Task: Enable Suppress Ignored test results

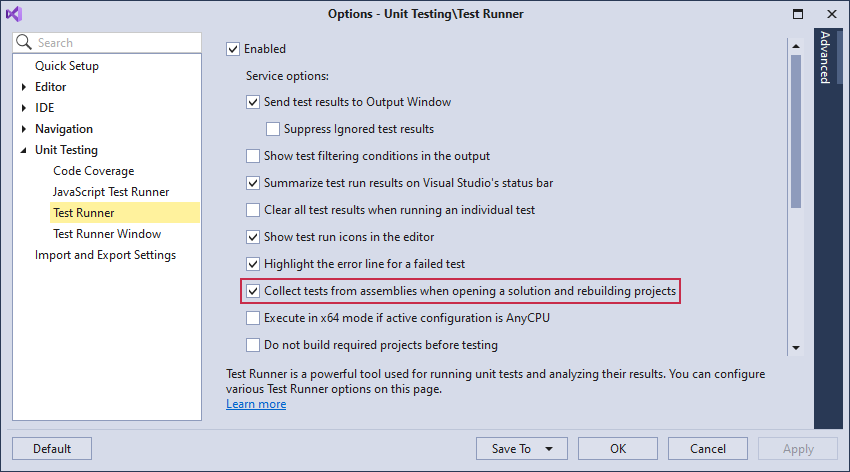Action: tap(273, 129)
